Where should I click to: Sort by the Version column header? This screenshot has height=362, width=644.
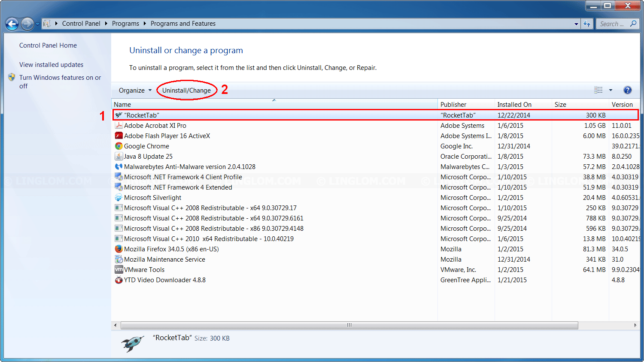624,104
